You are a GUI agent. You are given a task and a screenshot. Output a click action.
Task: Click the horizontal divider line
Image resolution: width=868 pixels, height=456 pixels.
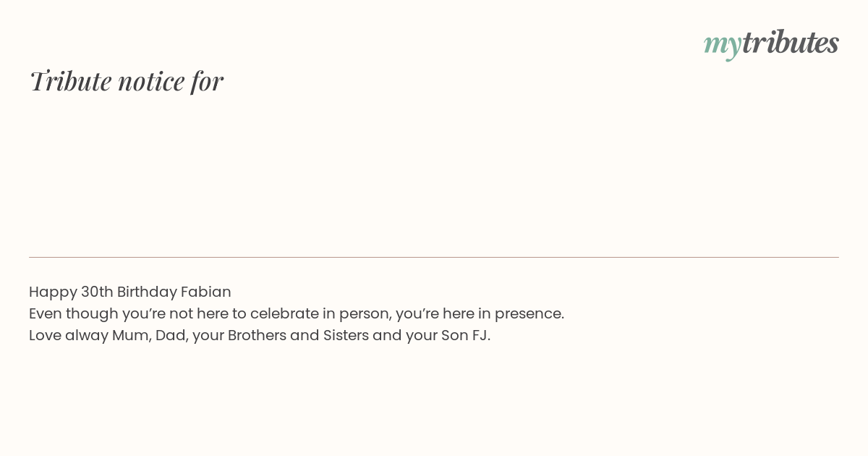click(x=434, y=257)
